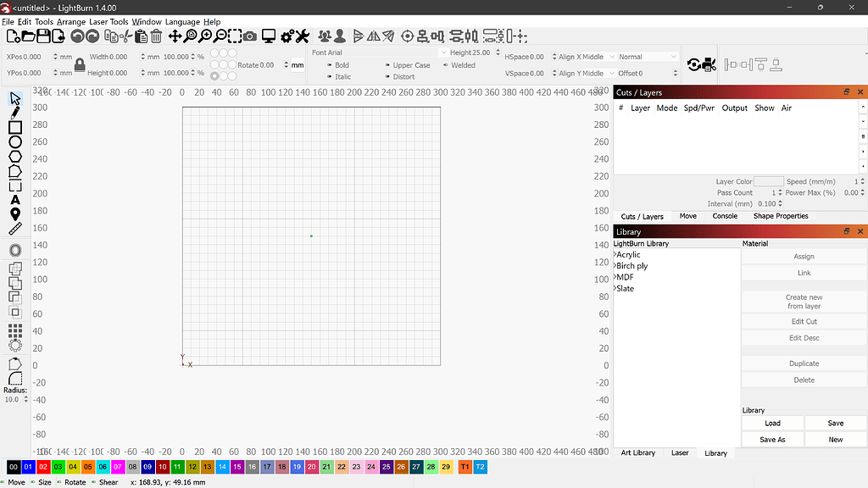Click the Load library button
The image size is (868, 488).
pos(772,424)
